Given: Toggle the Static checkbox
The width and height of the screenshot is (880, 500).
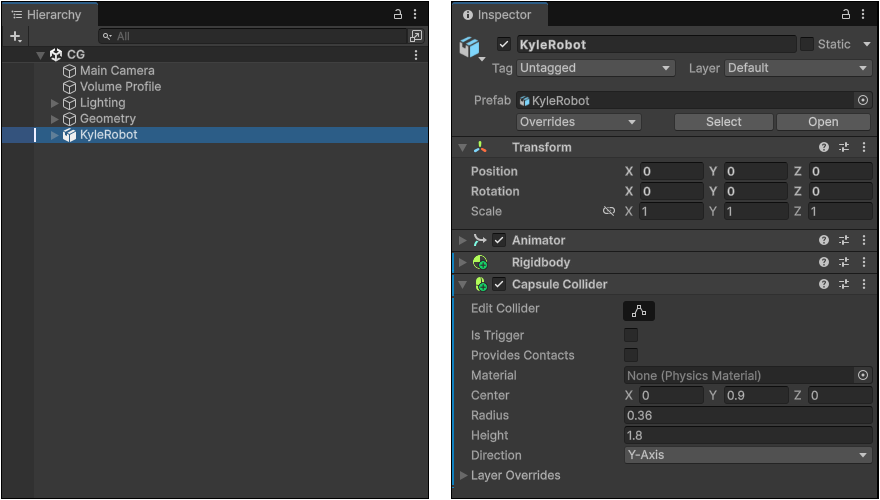Looking at the screenshot, I should [x=806, y=44].
